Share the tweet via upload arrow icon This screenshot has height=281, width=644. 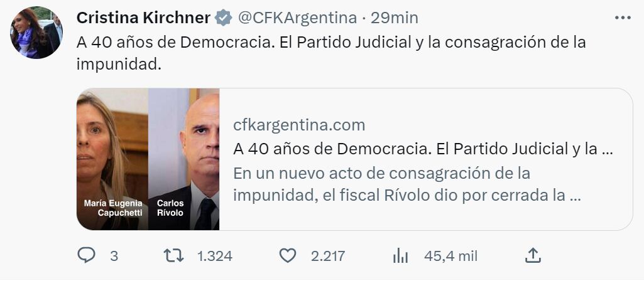(533, 255)
